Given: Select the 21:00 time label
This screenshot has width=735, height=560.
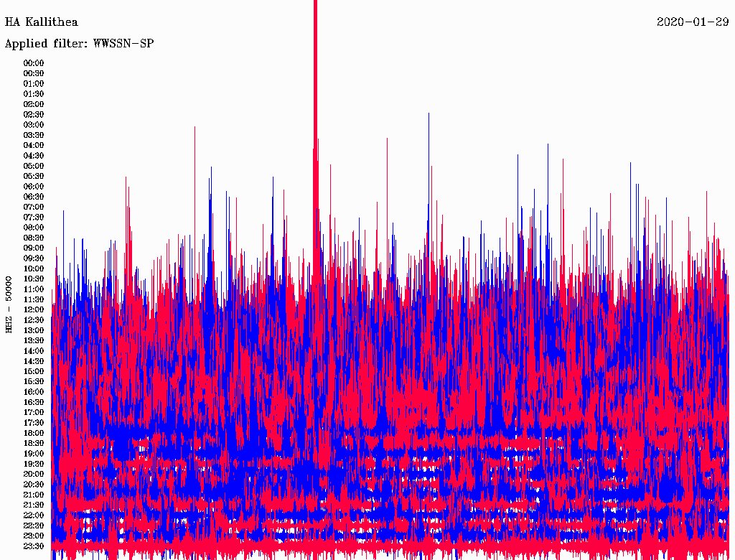Looking at the screenshot, I should pyautogui.click(x=34, y=495).
